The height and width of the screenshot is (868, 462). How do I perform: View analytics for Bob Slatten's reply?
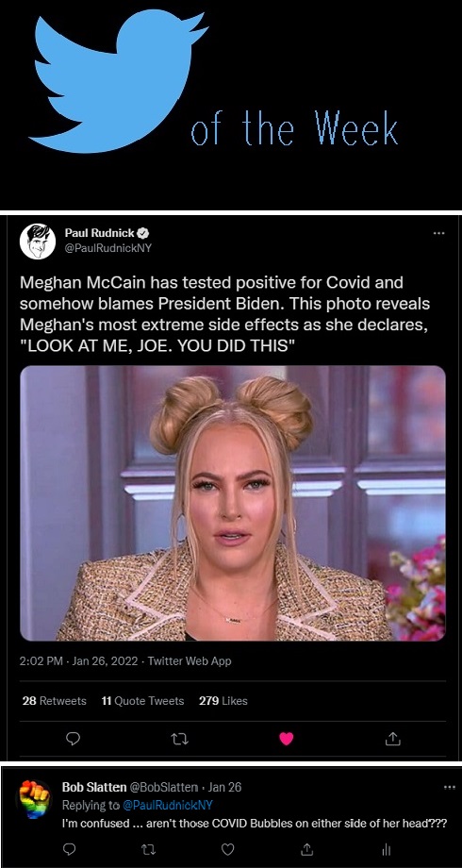tap(387, 849)
